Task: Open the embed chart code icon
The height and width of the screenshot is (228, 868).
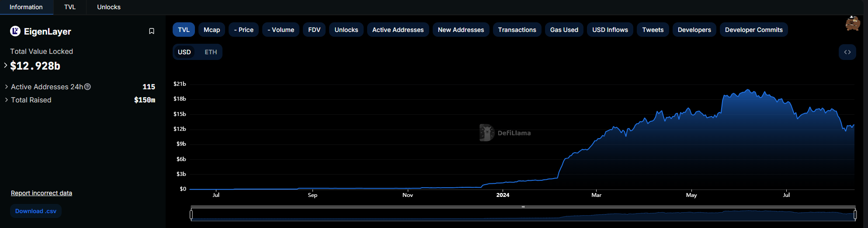Action: [x=847, y=52]
